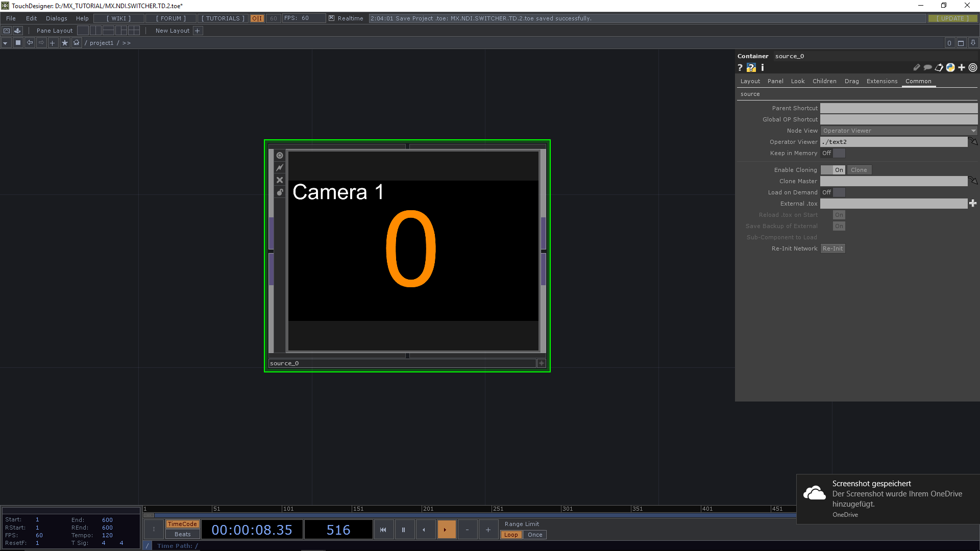Switch timeline to TimeCode mode
The image size is (980, 551).
click(182, 524)
